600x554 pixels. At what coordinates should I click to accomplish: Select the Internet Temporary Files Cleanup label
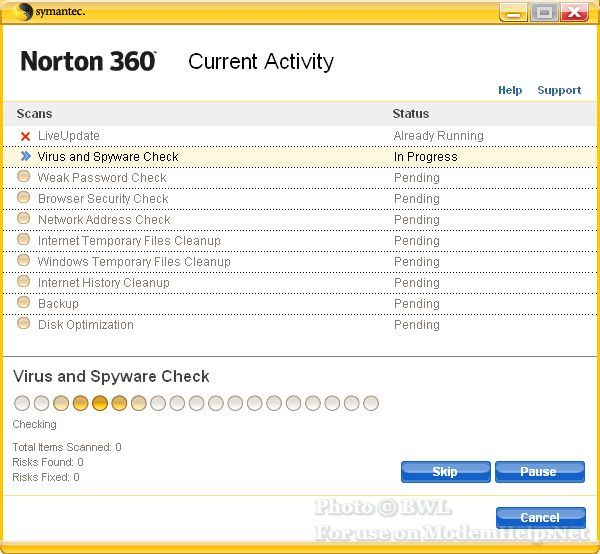pos(129,241)
